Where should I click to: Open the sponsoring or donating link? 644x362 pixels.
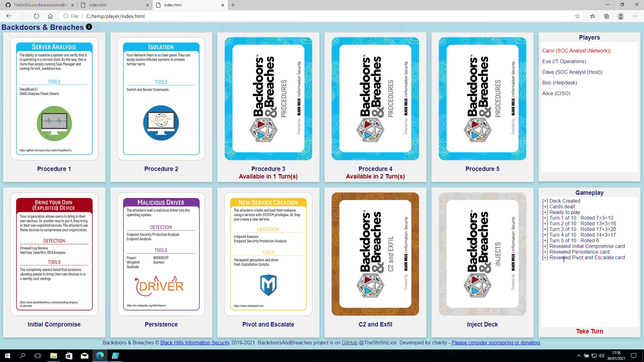[496, 343]
